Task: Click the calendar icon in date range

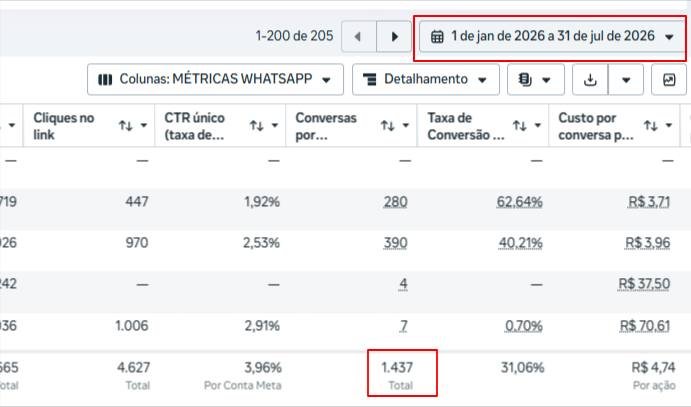Action: (437, 37)
